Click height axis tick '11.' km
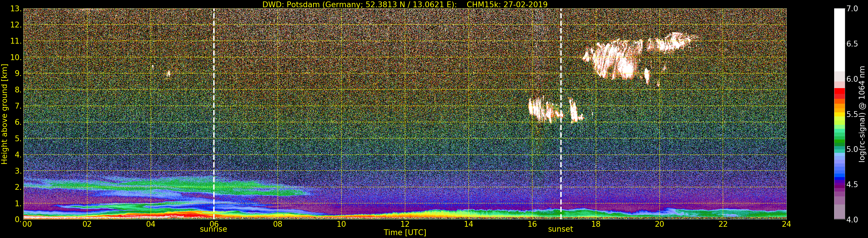Viewport: 868px width, 238px height. coord(16,41)
